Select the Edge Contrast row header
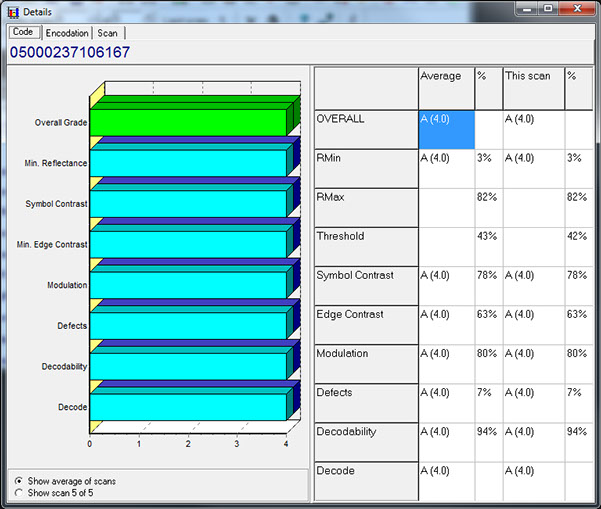Viewport: 601px width, 509px height. 366,325
